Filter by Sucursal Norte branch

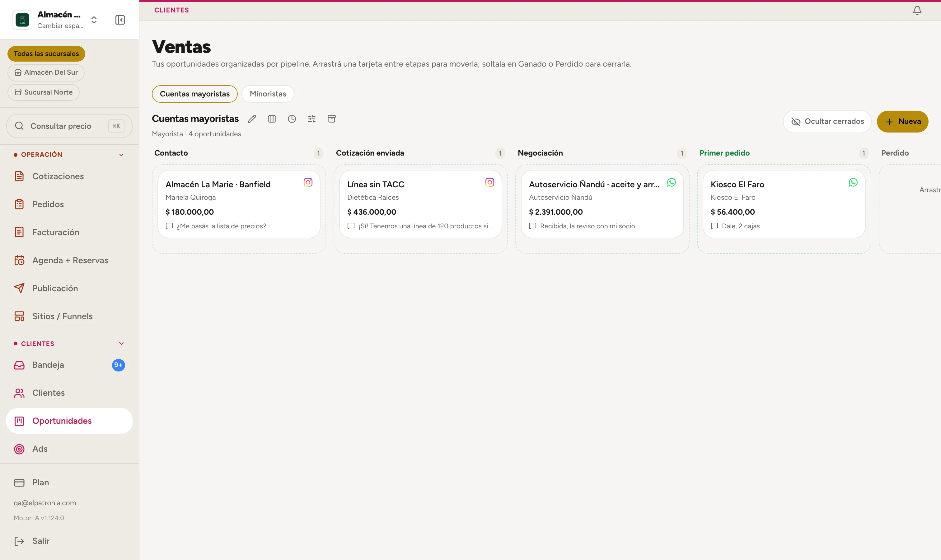pyautogui.click(x=43, y=92)
